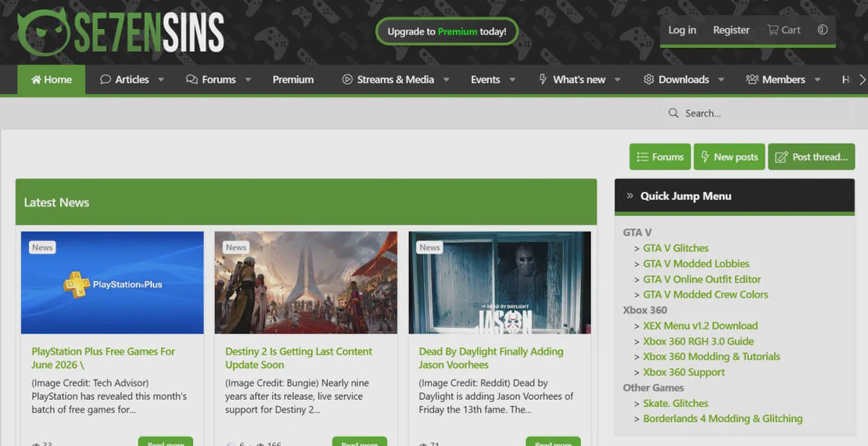Open Borderlands 4 Modding & Glitching link
The height and width of the screenshot is (446, 868).
[723, 419]
